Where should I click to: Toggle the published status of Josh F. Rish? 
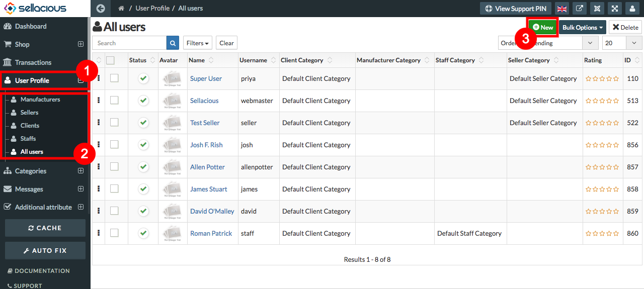[x=143, y=145]
